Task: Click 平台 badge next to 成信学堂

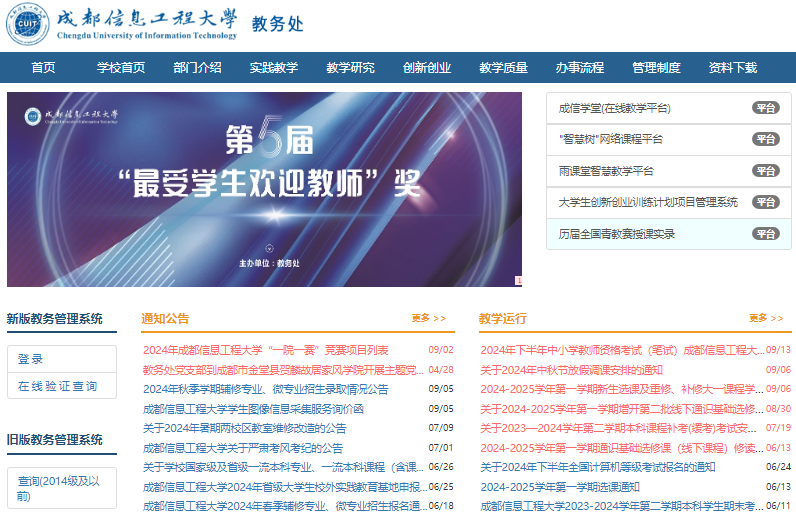Action: 766,108
